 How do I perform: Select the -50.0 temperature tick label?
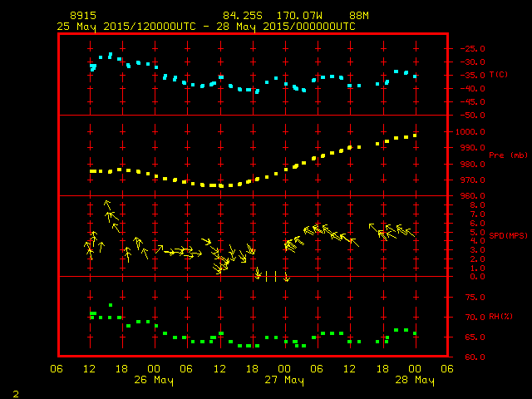473,116
